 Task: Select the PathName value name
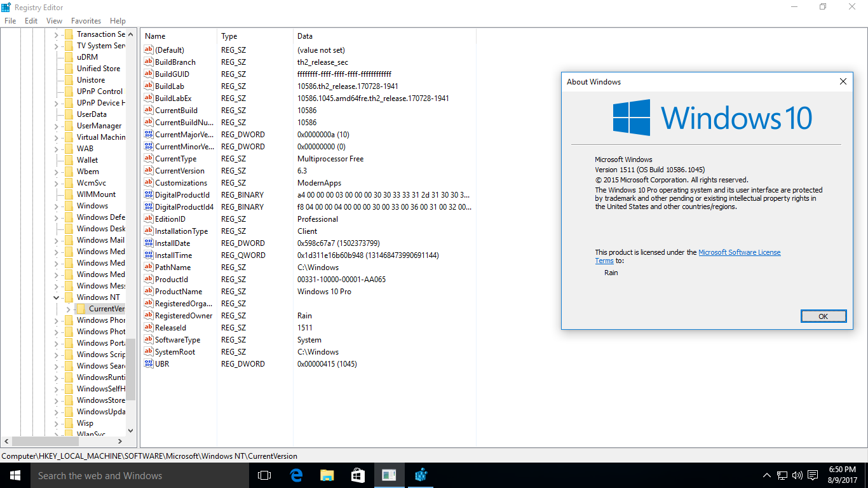pos(173,268)
